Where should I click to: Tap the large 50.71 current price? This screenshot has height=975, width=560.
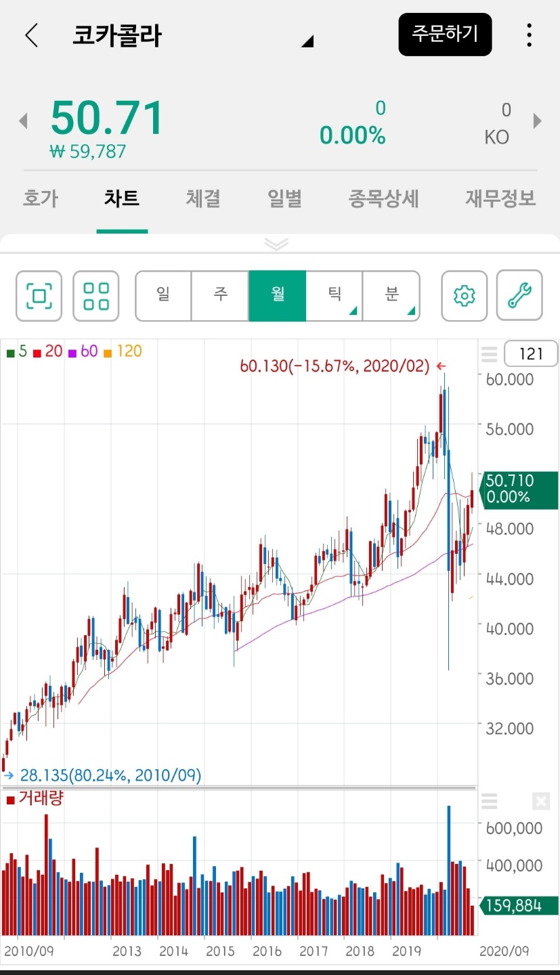108,118
